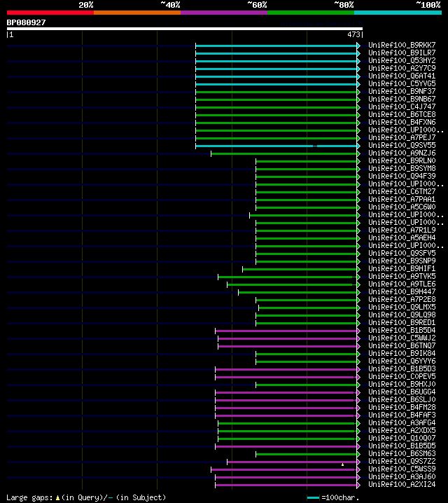Open the UniRef100_B9SNP9 hit
The height and width of the screenshot is (503, 448).
(402, 261)
